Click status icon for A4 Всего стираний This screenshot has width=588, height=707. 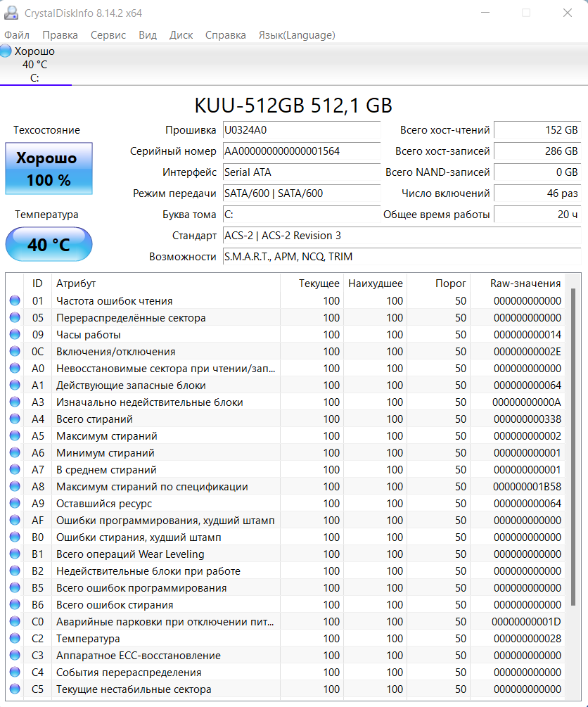15,419
